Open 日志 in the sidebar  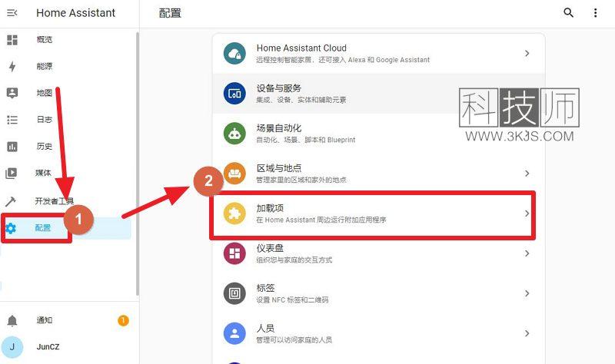(x=44, y=120)
